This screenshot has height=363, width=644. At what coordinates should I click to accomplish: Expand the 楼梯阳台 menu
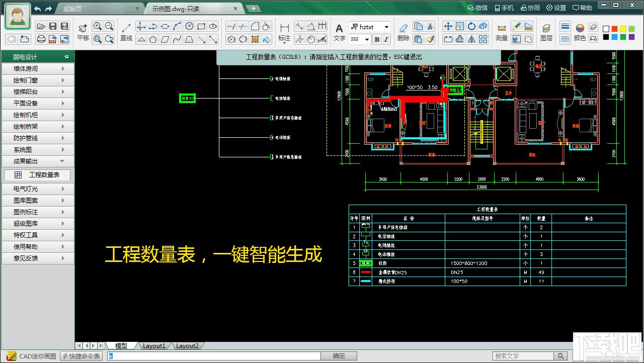(38, 92)
